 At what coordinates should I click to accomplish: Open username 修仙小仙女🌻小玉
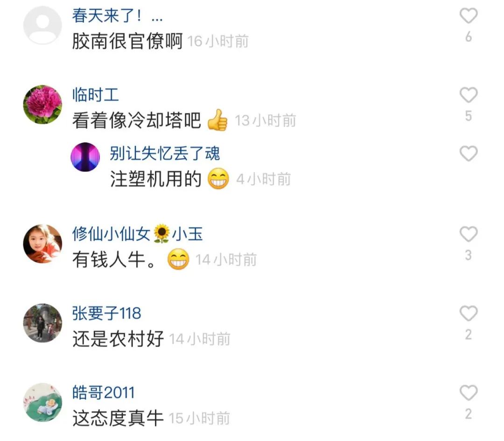[137, 234]
